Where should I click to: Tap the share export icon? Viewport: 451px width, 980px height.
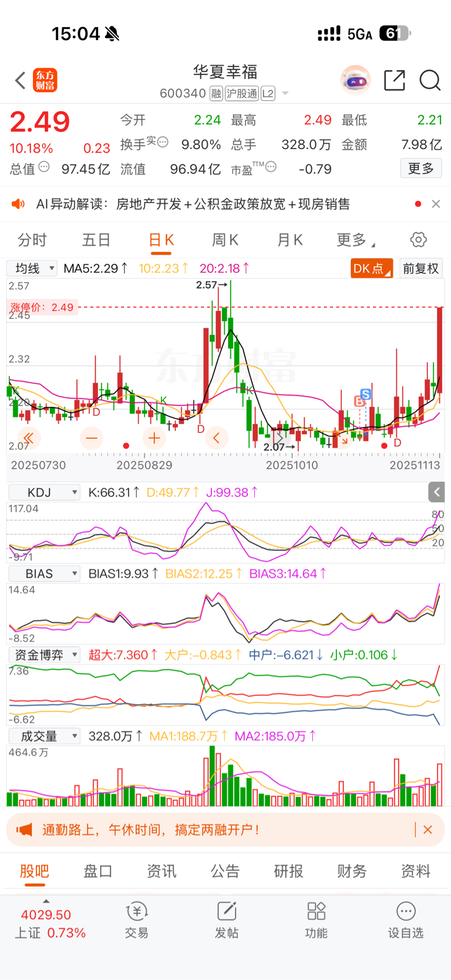coord(395,80)
